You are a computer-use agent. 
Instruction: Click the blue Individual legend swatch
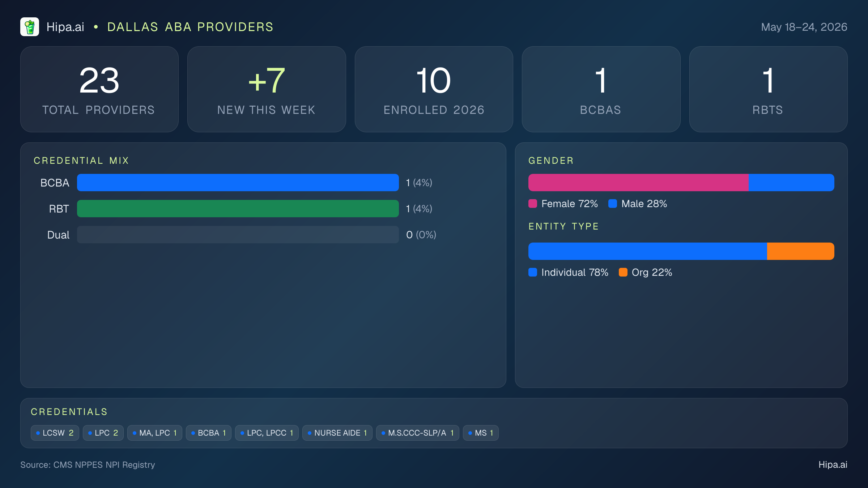(x=533, y=272)
